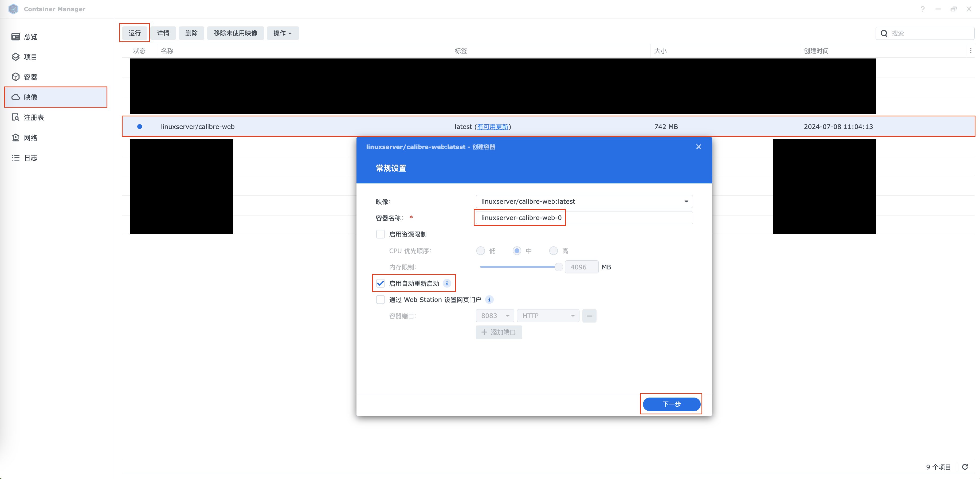Viewport: 980px width, 479px height.
Task: Click the search magnifier icon
Action: (x=884, y=33)
